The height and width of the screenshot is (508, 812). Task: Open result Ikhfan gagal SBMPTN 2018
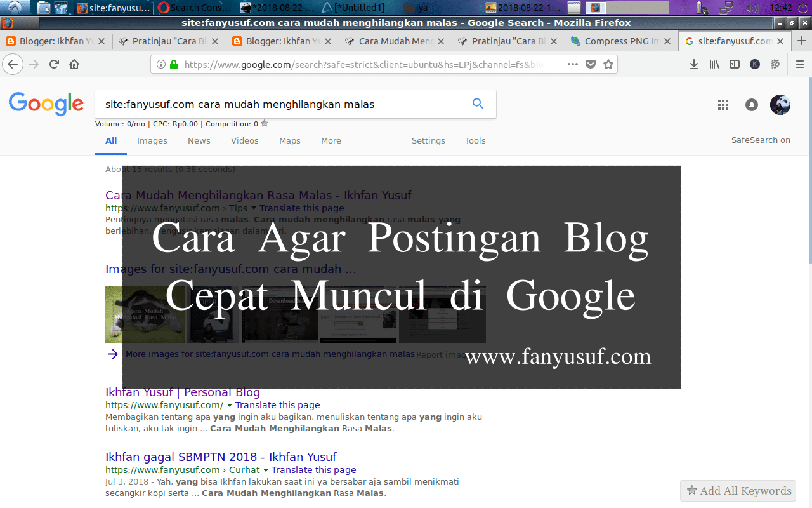(221, 457)
